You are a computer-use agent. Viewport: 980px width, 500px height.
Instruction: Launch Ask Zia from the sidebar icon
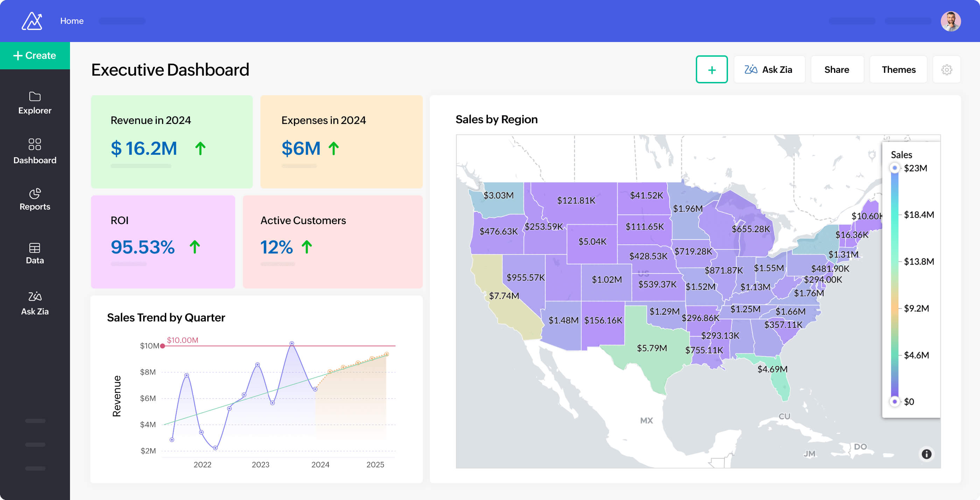click(34, 303)
